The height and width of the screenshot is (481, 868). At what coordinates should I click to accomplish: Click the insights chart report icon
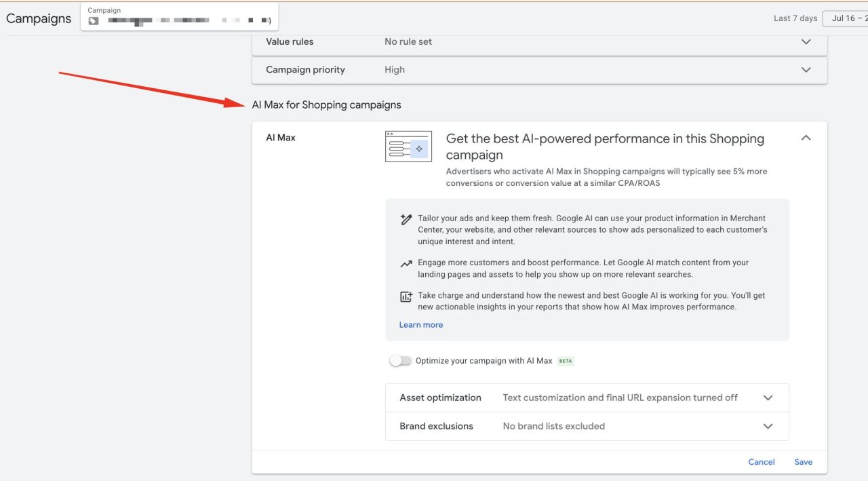tap(406, 296)
